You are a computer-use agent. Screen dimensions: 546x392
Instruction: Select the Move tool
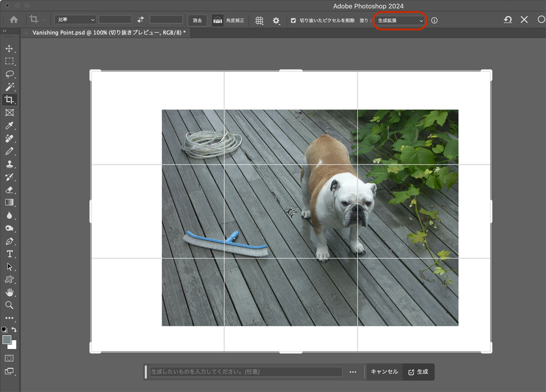pos(10,49)
